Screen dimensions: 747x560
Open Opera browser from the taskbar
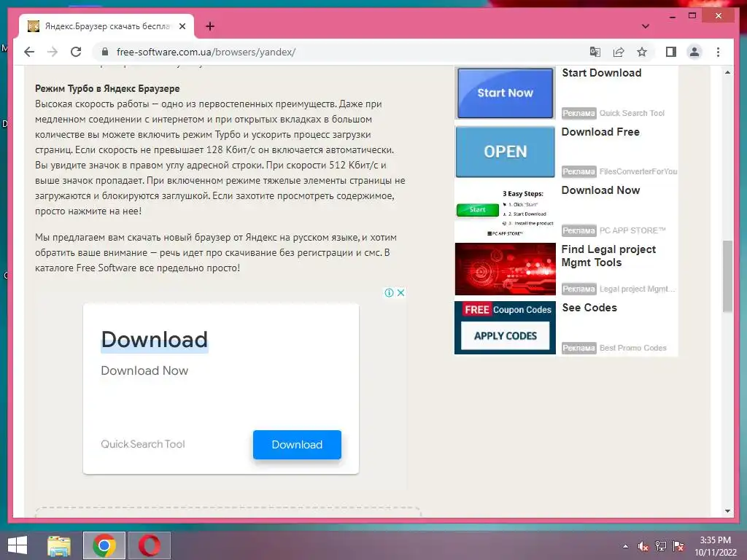pos(149,545)
